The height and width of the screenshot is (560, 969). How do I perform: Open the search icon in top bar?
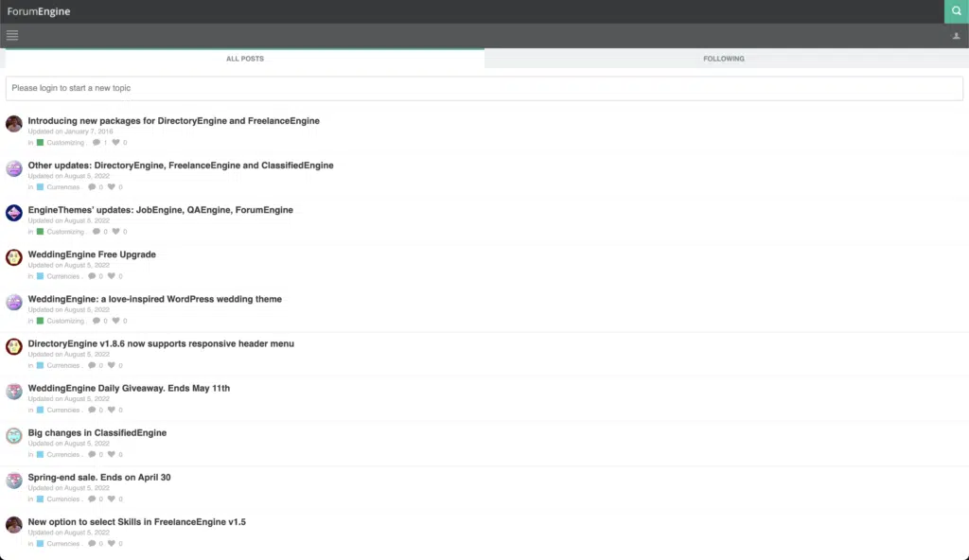[956, 11]
